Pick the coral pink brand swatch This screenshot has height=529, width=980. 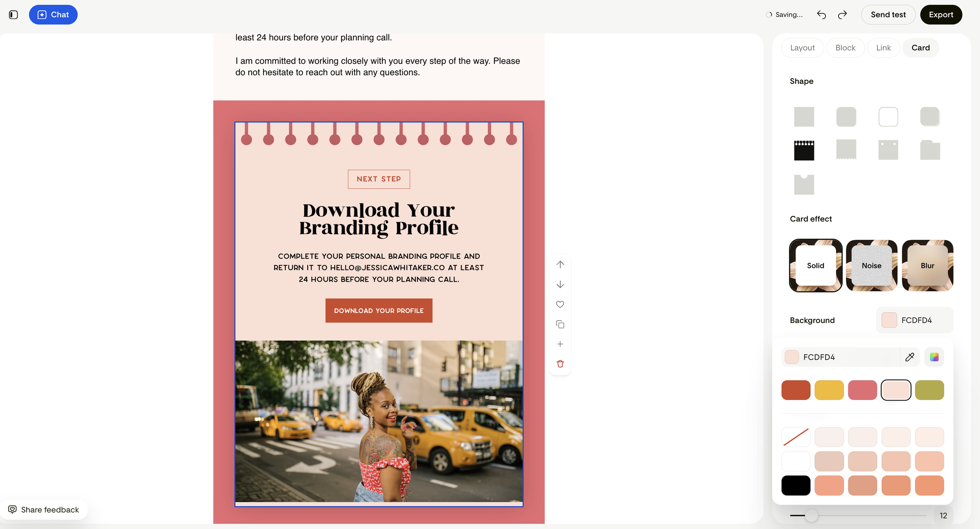[x=862, y=390]
